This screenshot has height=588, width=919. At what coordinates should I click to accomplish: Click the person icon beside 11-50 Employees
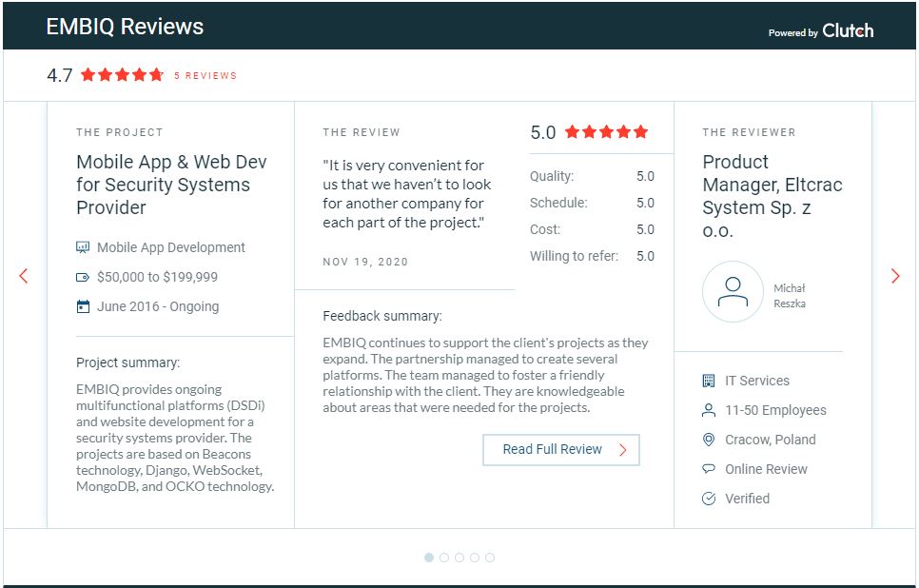tap(709, 410)
